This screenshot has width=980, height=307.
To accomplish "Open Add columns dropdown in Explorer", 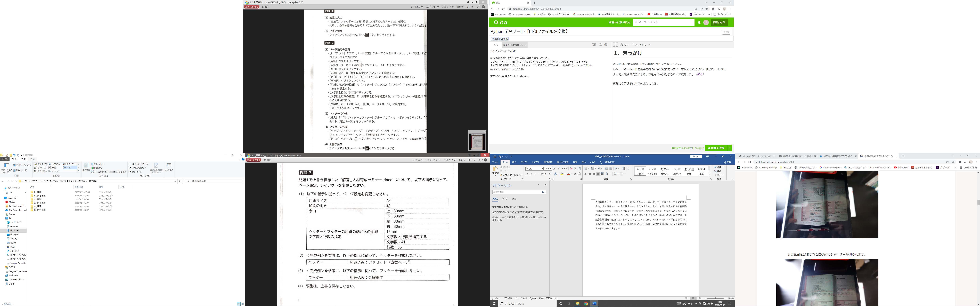I will [x=97, y=168].
